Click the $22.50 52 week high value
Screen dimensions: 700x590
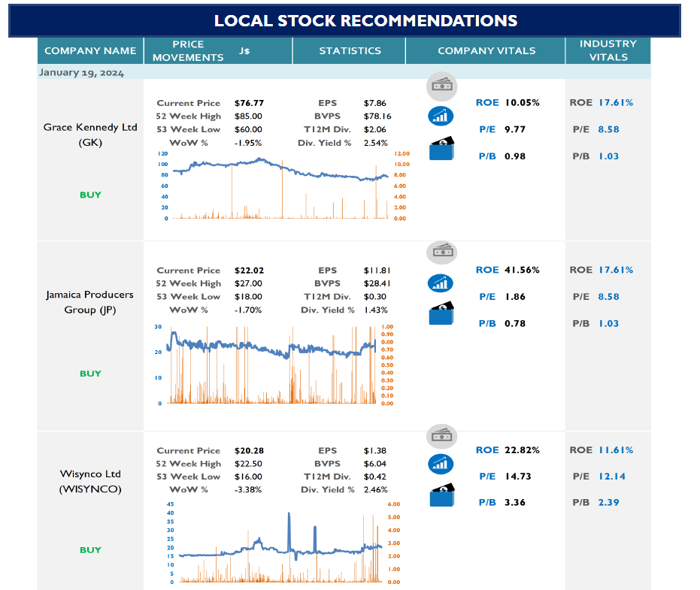click(x=248, y=464)
